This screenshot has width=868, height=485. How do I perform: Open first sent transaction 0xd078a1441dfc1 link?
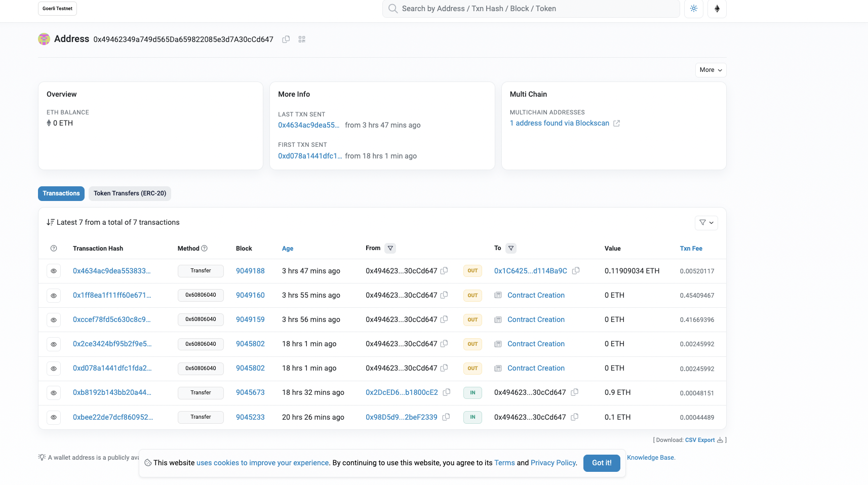click(x=310, y=156)
